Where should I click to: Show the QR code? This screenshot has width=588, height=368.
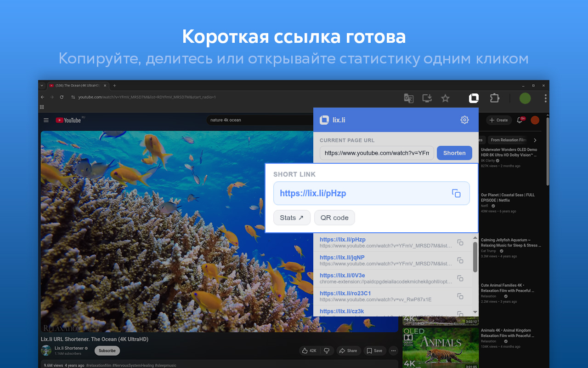coord(334,218)
